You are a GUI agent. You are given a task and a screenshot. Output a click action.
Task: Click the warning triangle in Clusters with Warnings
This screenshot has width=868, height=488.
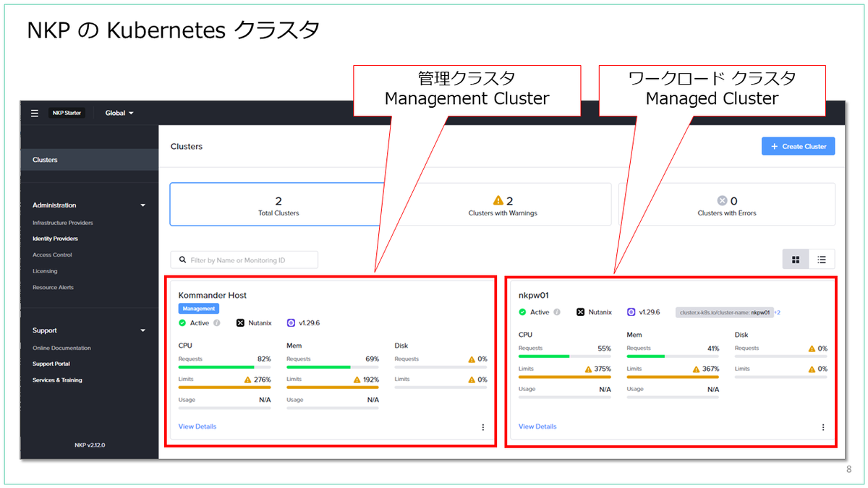(498, 200)
